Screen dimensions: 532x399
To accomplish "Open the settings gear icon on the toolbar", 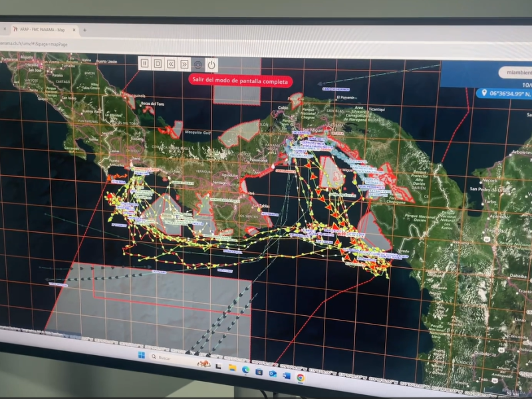I will (x=198, y=64).
